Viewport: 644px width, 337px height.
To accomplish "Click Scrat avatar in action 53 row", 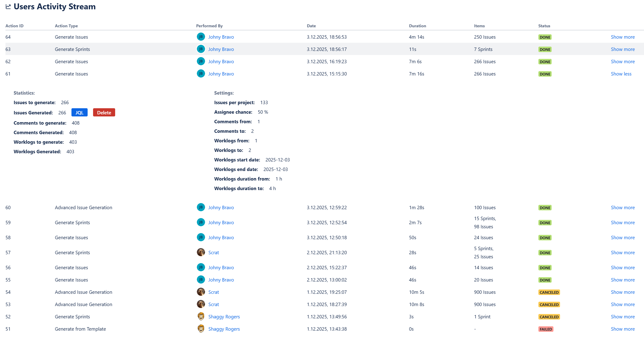I will [200, 304].
